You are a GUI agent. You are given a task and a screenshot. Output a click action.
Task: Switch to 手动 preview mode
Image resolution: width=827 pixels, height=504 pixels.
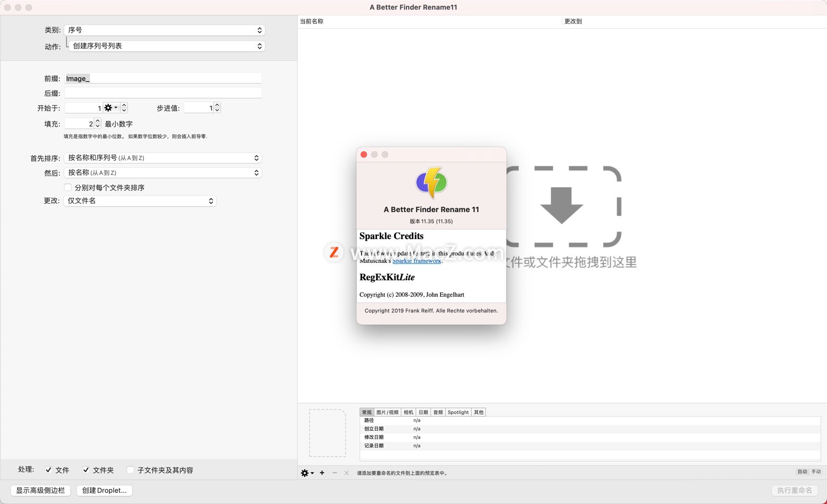pyautogui.click(x=816, y=471)
